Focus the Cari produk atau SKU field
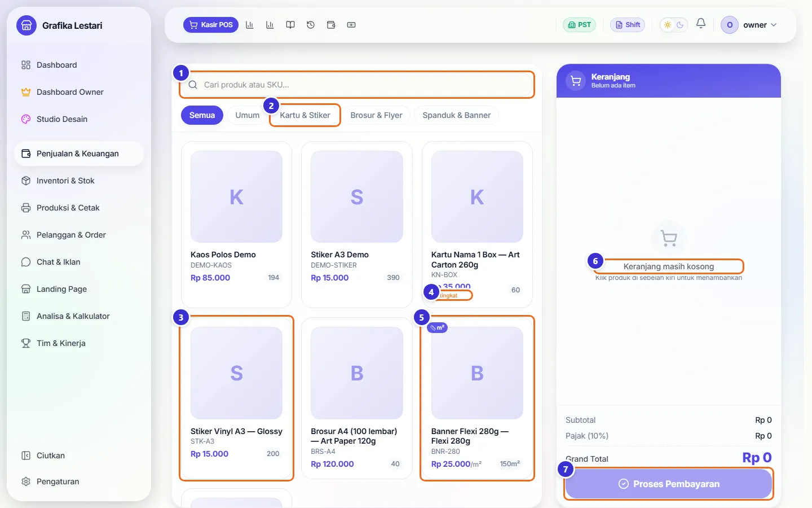Viewport: 812px width, 508px height. 357,85
